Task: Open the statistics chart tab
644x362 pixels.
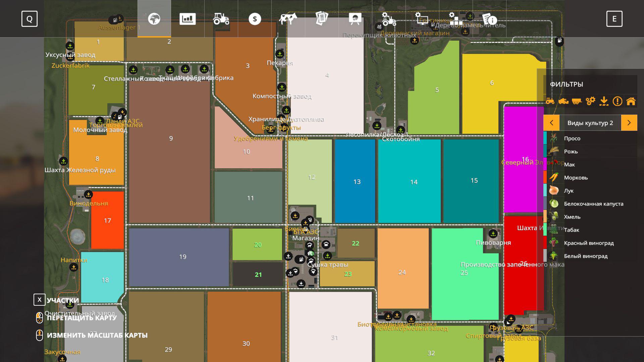Action: pos(187,19)
